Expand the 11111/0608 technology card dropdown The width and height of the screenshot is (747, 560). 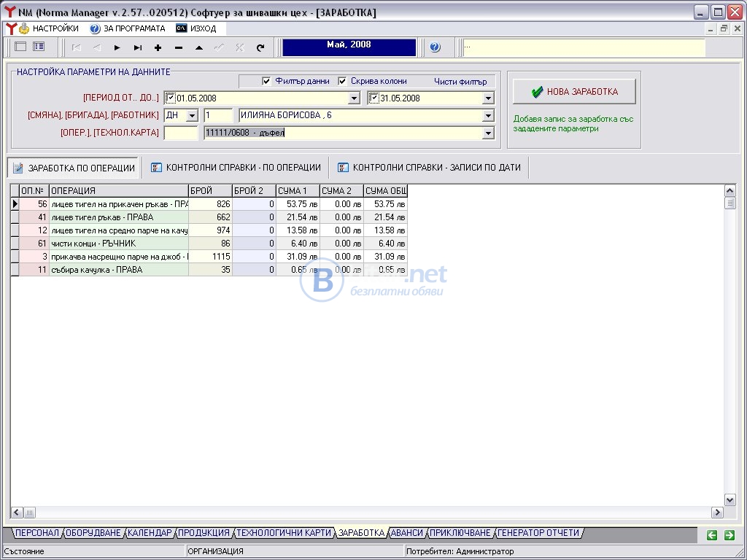click(x=488, y=133)
